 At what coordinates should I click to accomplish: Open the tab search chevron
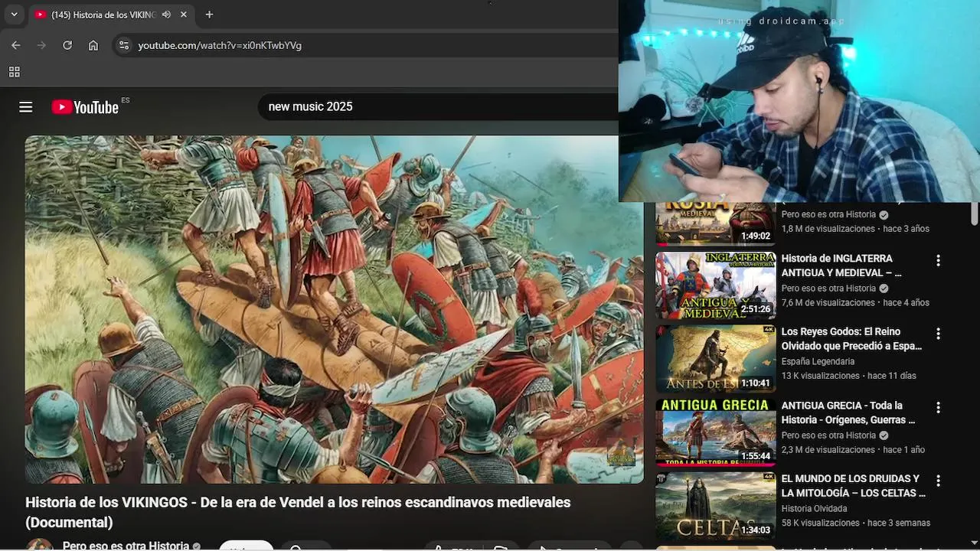point(14,15)
